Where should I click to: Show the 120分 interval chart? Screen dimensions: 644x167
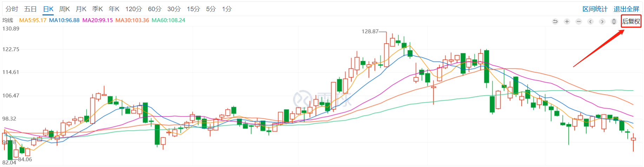click(134, 9)
